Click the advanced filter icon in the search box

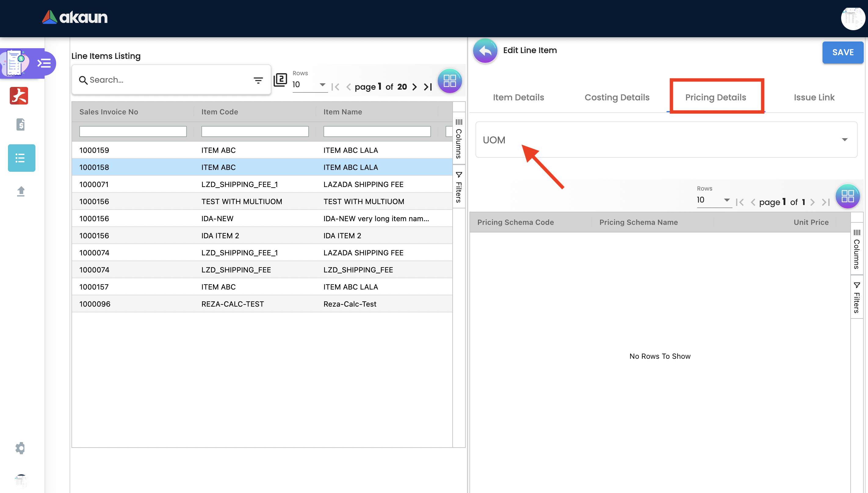pos(258,80)
